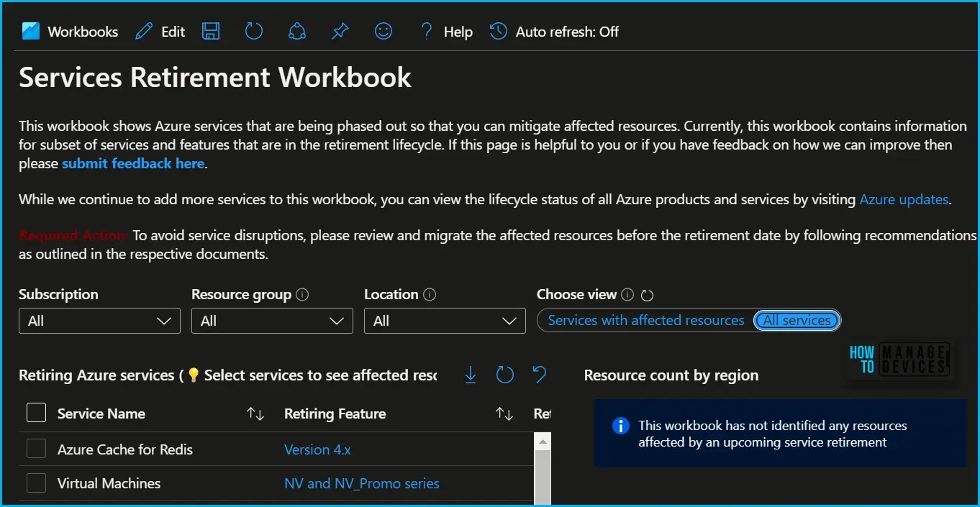The height and width of the screenshot is (507, 980).
Task: Open the Subscription dropdown
Action: point(99,321)
